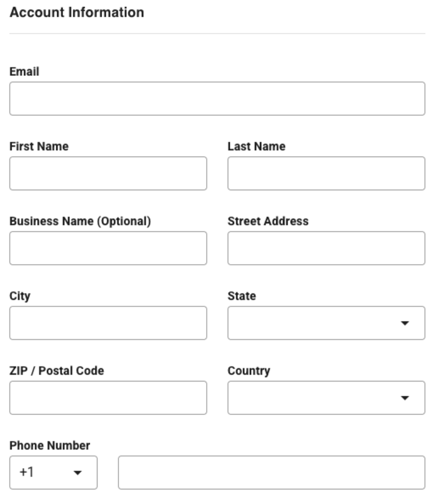The height and width of the screenshot is (504, 433).
Task: Click the Country label text
Action: (x=249, y=370)
